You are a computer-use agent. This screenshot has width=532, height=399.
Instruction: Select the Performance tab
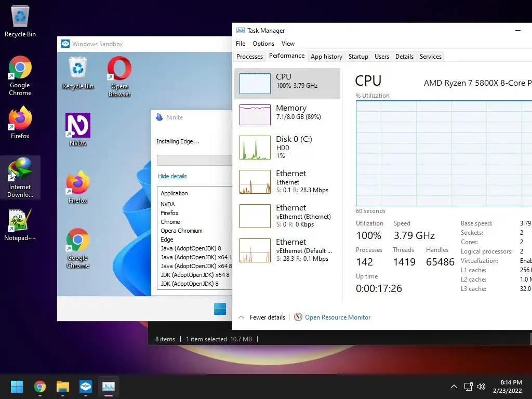coord(287,56)
